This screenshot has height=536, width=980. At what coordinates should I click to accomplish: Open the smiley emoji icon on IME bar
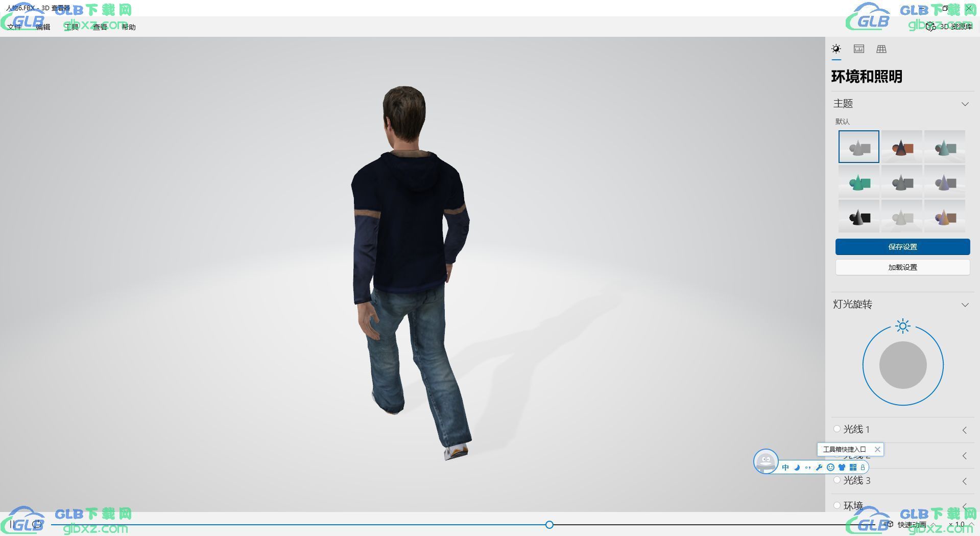(x=830, y=468)
